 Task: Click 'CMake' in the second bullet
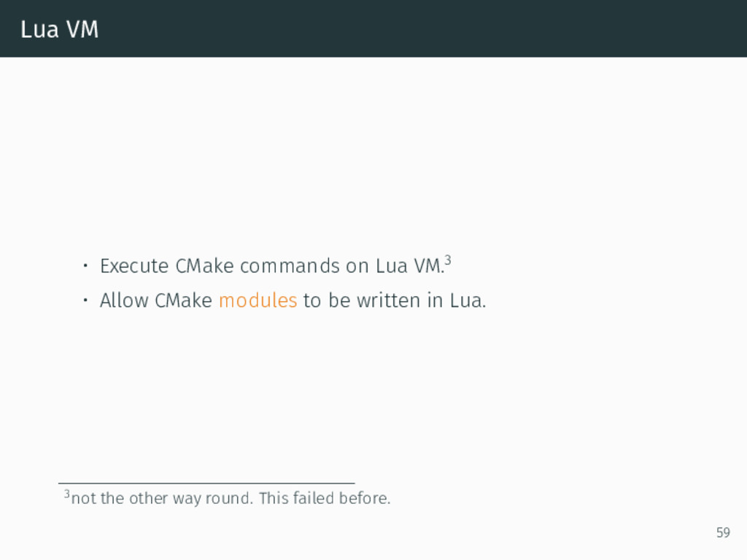coord(183,300)
